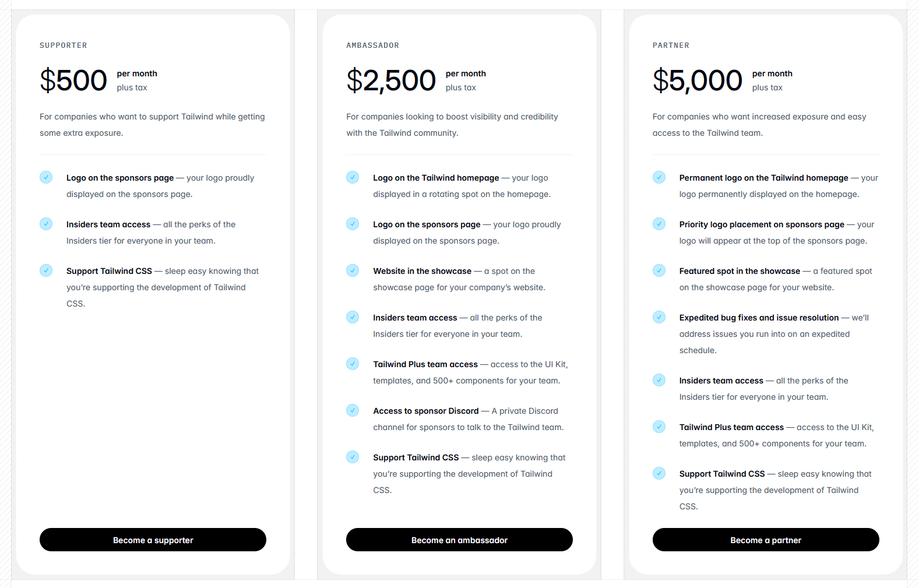
Task: Click the $2,500 Ambassador price
Action: coord(391,80)
